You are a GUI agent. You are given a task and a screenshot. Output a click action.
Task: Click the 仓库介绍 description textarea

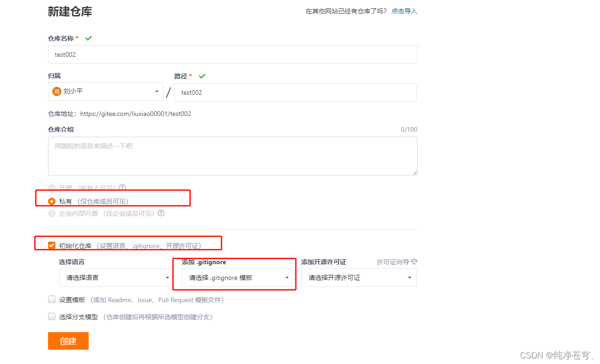231,156
